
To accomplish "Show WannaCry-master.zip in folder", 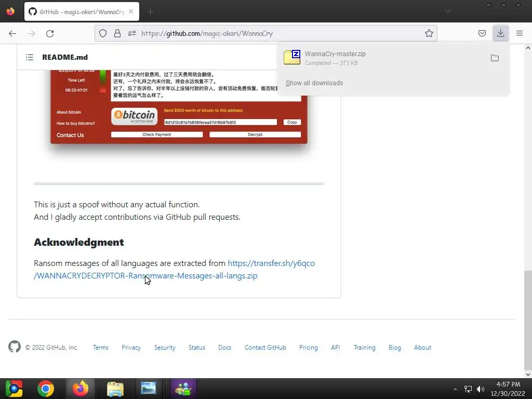I will point(495,58).
